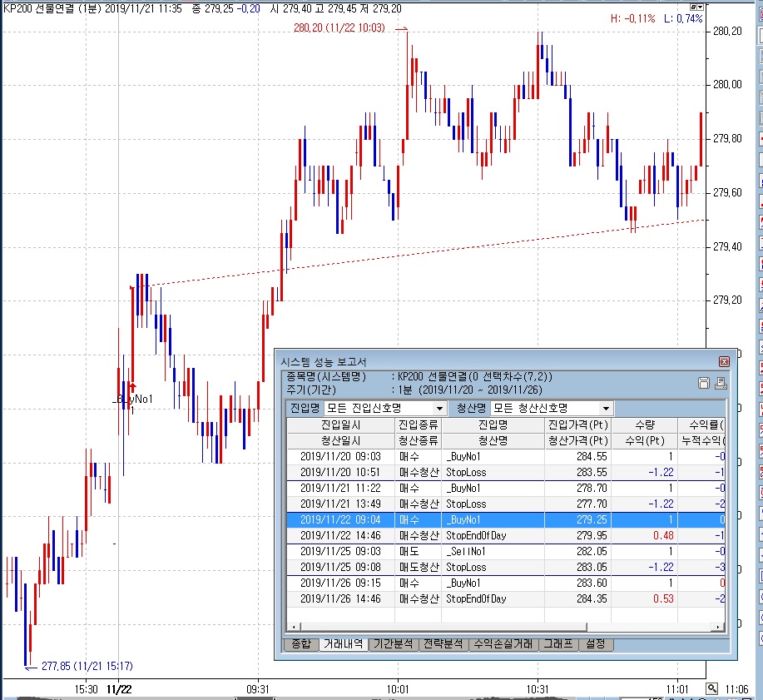Click the magnifier zoom icon on time axis
Viewport: 763px width, 700px height.
point(711,688)
